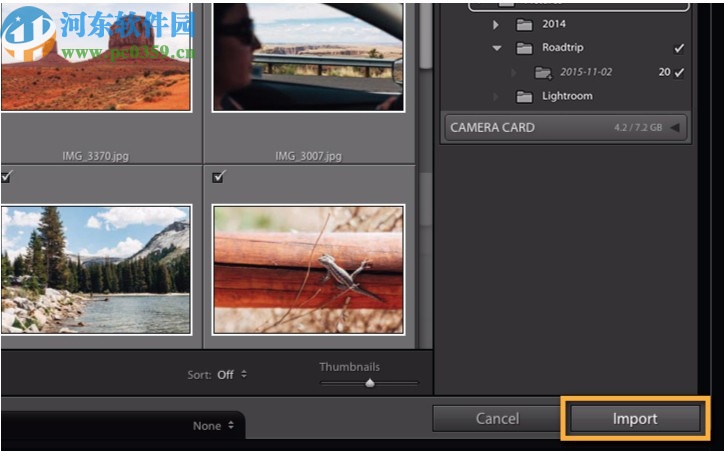Select the Roadtrip folder icon
The image size is (724, 451).
tap(524, 48)
